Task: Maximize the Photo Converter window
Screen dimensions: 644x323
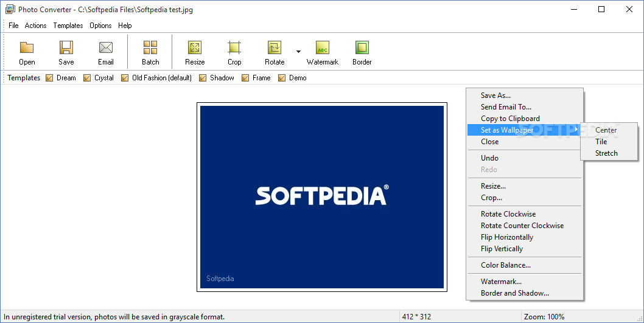Action: (x=601, y=10)
